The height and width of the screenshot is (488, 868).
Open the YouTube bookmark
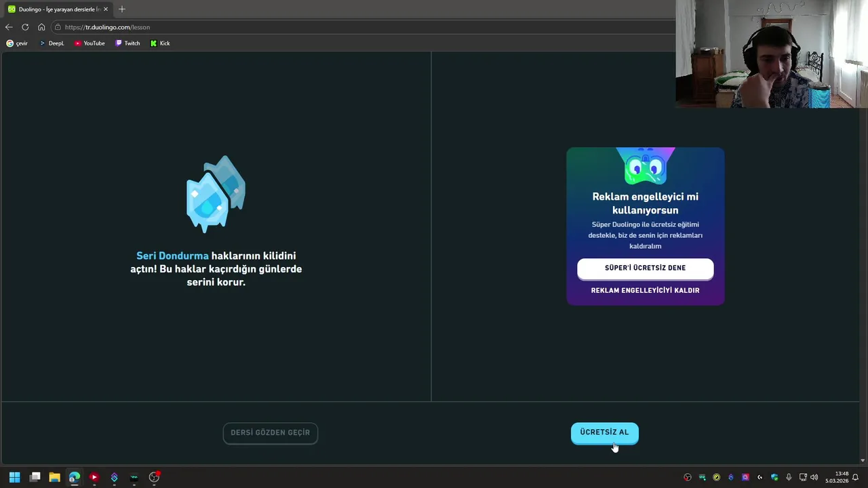click(90, 43)
